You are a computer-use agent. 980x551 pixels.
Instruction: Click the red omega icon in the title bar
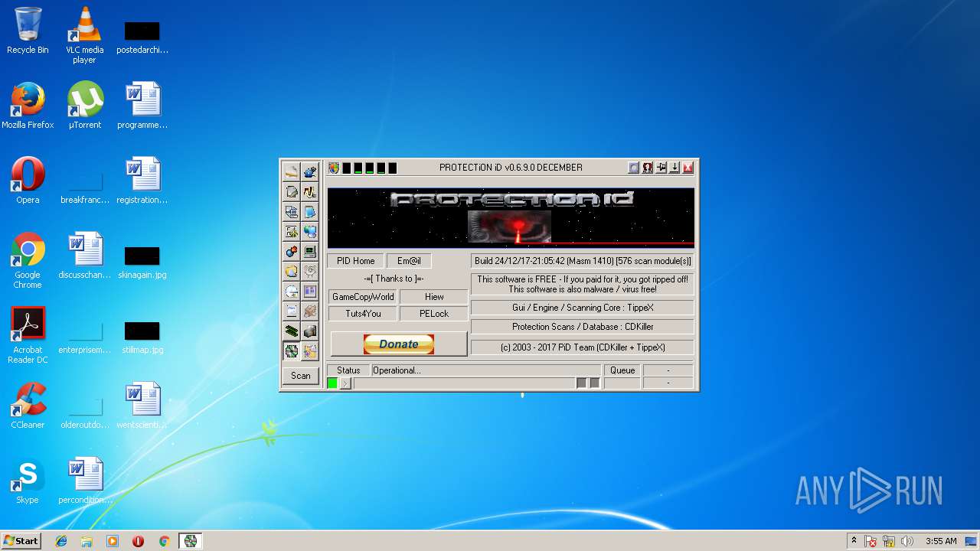[648, 168]
